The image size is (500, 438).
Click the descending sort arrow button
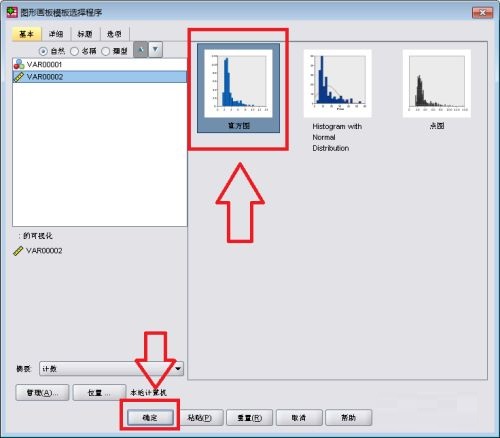click(x=155, y=50)
